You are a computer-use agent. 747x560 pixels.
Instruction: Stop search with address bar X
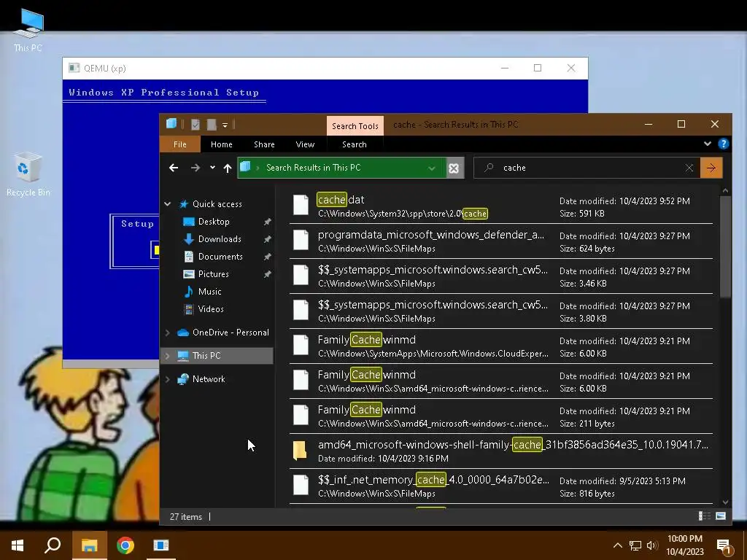454,168
